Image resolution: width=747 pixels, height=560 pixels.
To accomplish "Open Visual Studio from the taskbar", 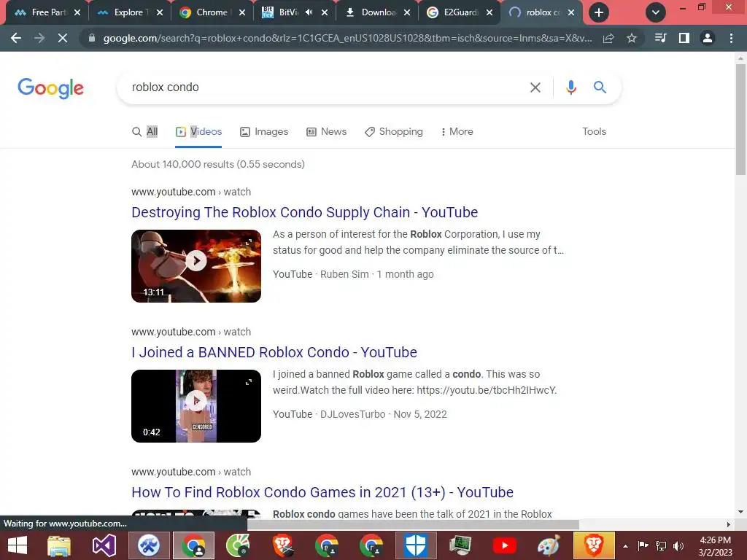I will (104, 545).
